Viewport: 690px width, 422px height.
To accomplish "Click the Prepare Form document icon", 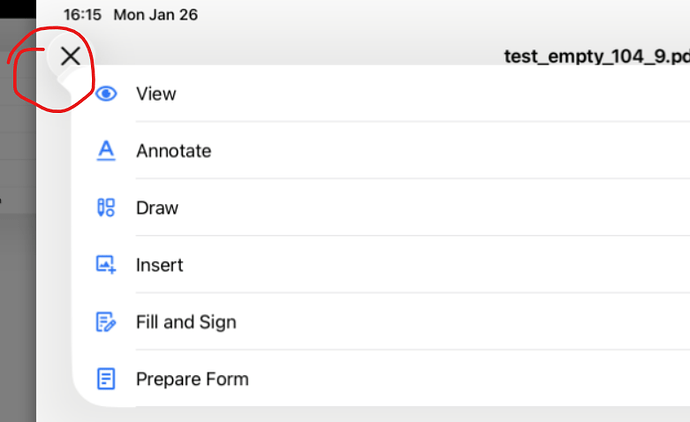I will click(106, 379).
